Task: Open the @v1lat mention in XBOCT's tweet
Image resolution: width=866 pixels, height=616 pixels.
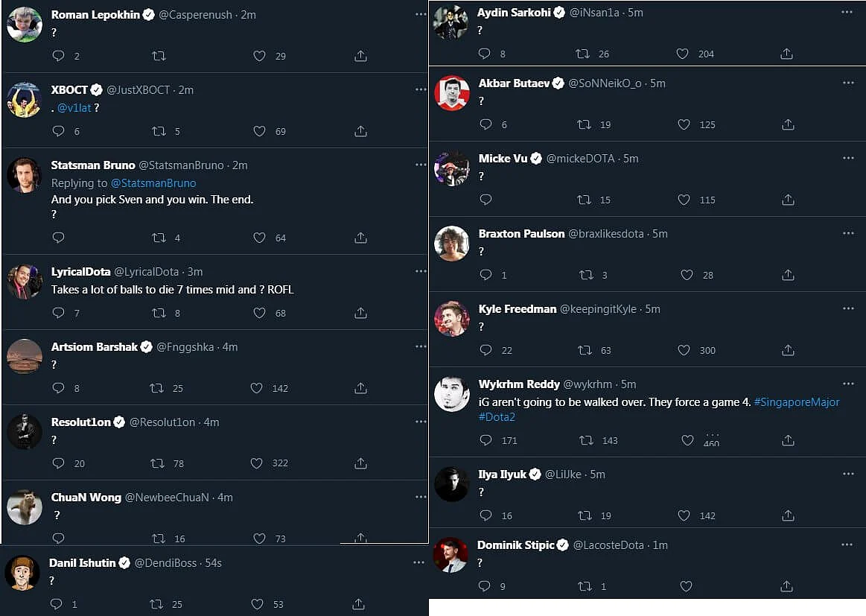Action: click(74, 108)
